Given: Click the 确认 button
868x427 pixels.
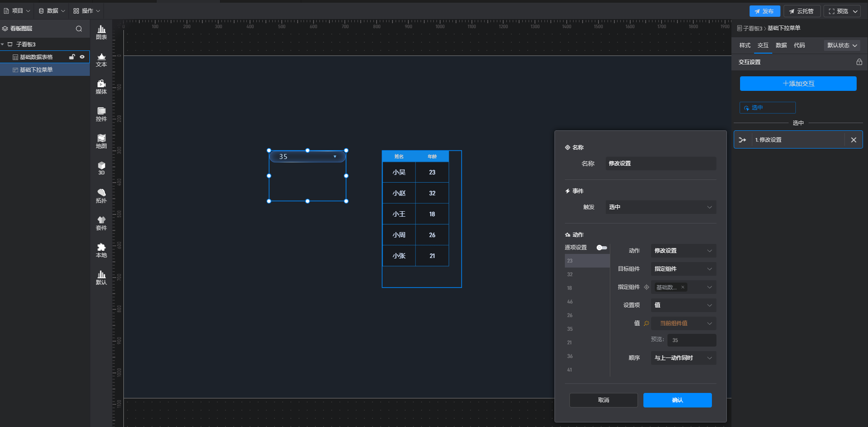Looking at the screenshot, I should [x=677, y=400].
